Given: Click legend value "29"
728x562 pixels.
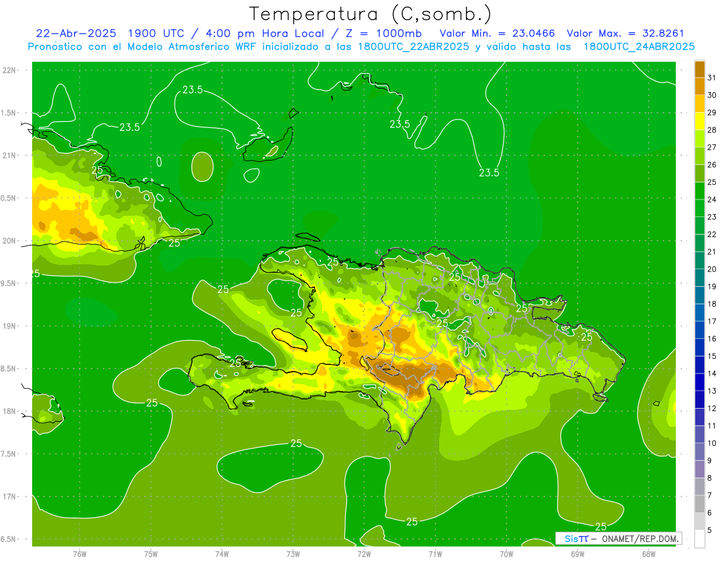Looking at the screenshot, I should pyautogui.click(x=712, y=113).
